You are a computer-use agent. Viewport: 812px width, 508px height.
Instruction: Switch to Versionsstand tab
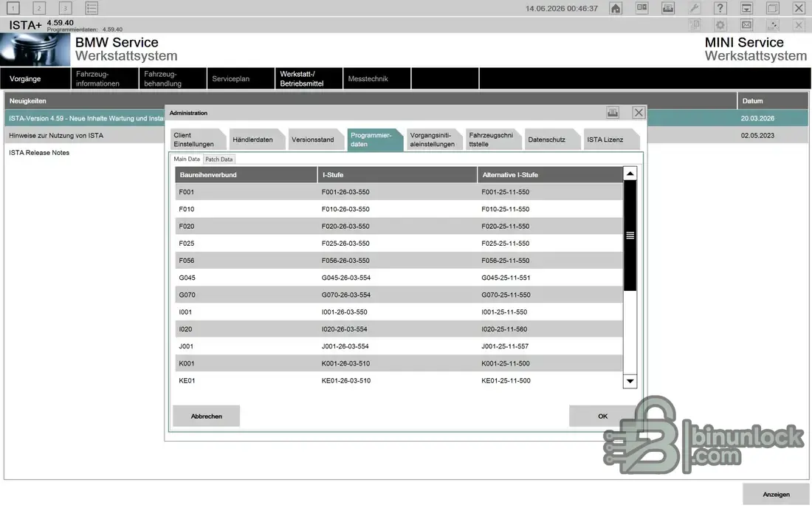[x=316, y=140]
